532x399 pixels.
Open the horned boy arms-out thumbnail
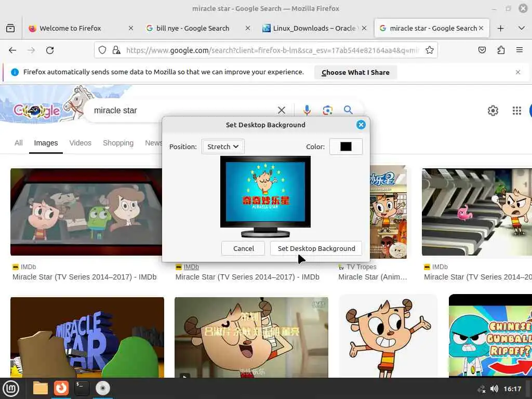pos(388,336)
